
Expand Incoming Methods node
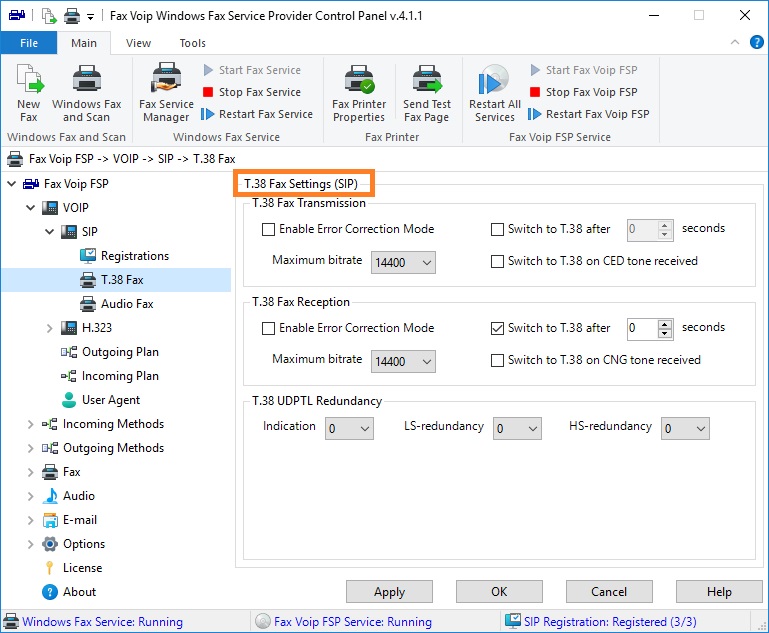pos(30,424)
